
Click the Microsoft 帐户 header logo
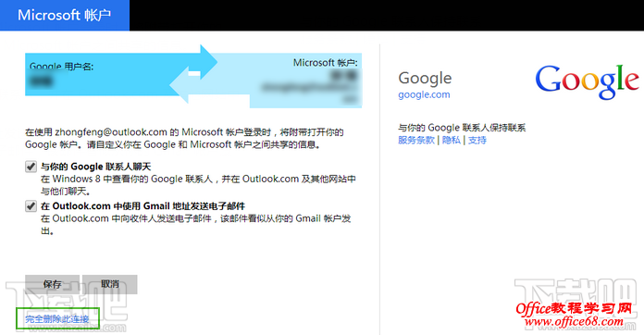point(65,15)
